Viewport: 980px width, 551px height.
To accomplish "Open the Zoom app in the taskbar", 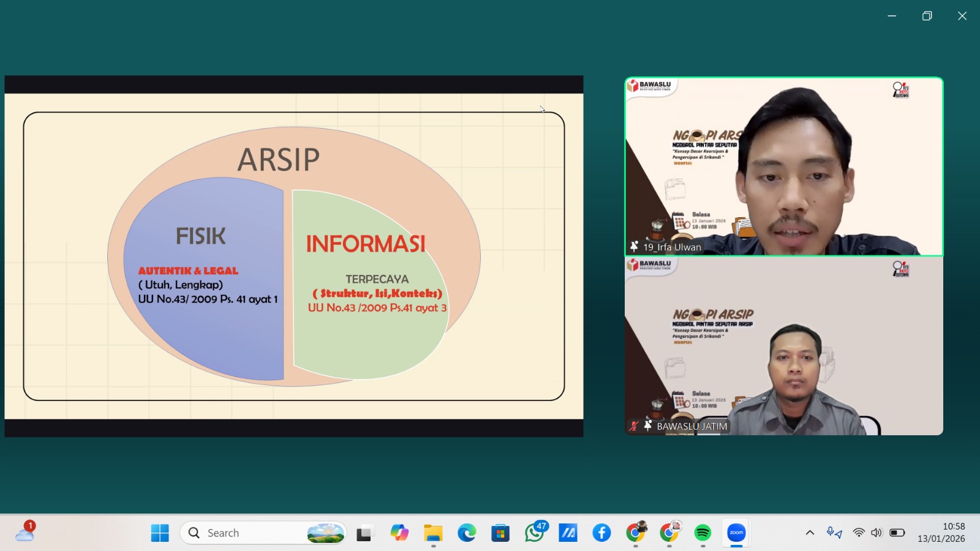I will [x=736, y=533].
